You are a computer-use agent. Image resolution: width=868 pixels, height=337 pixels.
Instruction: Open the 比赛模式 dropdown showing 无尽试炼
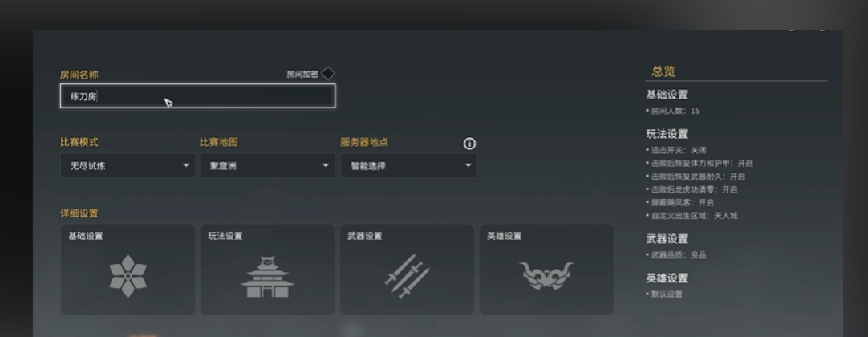pos(128,165)
